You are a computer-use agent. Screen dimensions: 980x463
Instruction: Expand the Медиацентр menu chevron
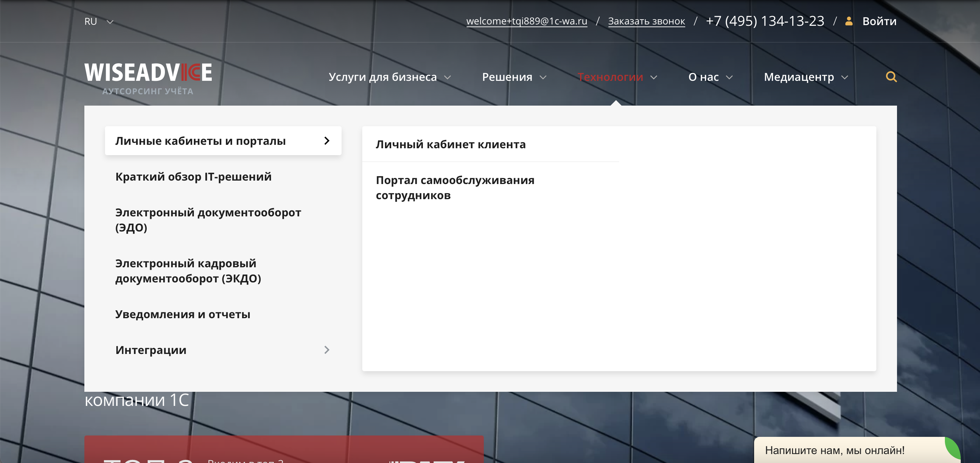click(x=844, y=77)
